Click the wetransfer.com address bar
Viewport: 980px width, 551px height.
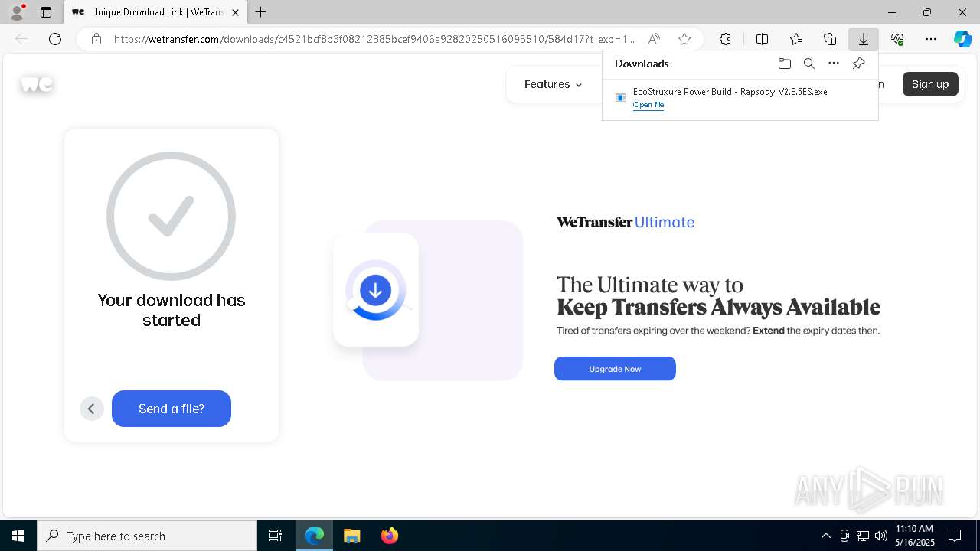(374, 39)
